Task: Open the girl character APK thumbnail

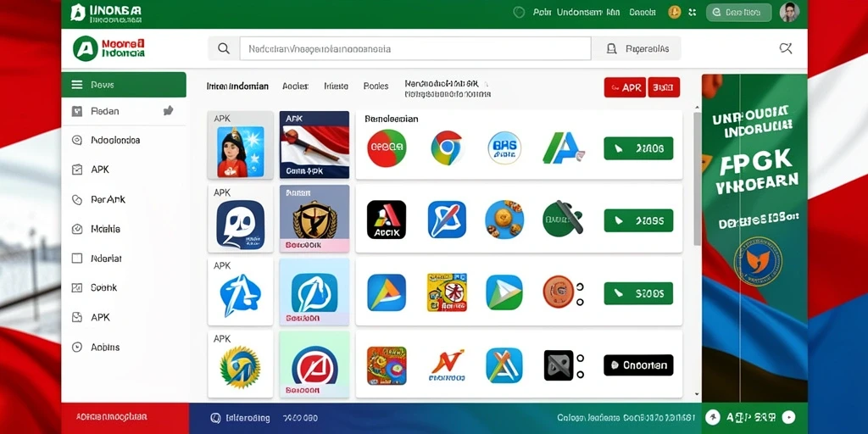Action: pyautogui.click(x=240, y=145)
